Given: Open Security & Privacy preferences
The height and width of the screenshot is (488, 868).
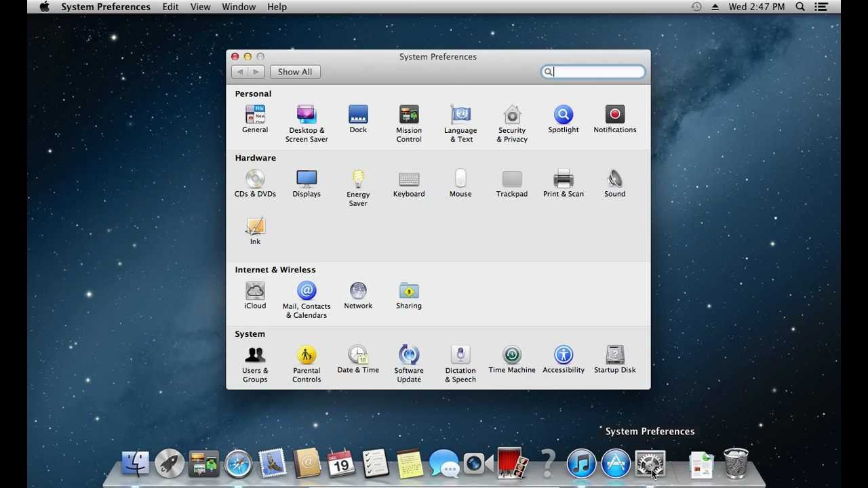Looking at the screenshot, I should pyautogui.click(x=512, y=123).
